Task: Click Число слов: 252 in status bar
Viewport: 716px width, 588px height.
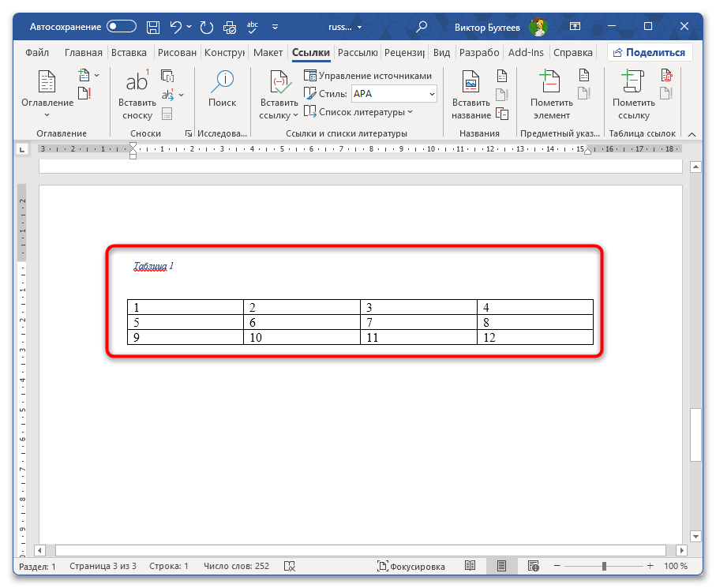Action: coord(236,566)
